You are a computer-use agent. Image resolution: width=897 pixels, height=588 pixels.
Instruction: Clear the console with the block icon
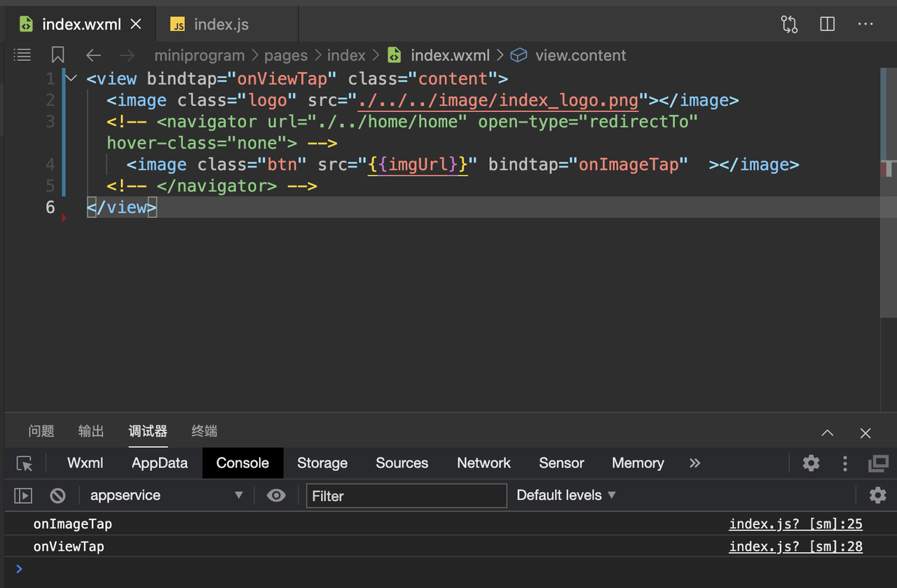[58, 495]
